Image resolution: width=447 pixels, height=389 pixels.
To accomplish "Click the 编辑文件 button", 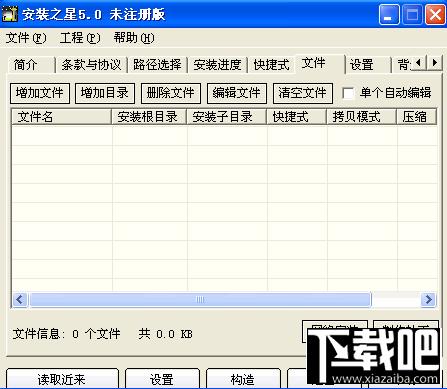I will coord(237,93).
